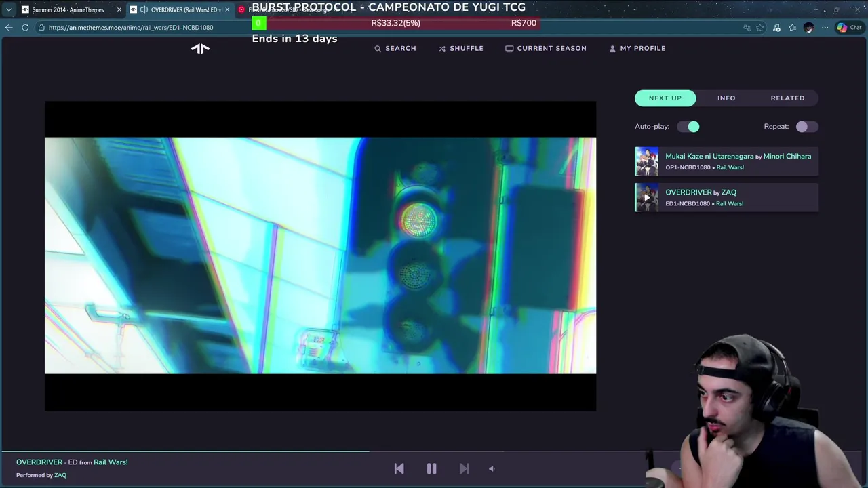The image size is (868, 488).
Task: Open Rail Wars! link under ED1-NCBD1080
Action: [x=730, y=203]
